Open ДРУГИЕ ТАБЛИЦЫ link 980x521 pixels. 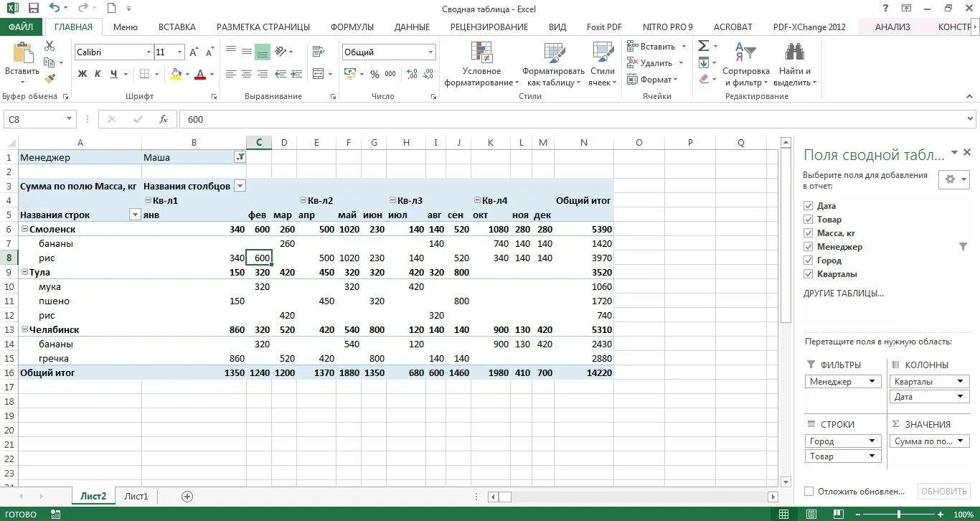(x=844, y=293)
